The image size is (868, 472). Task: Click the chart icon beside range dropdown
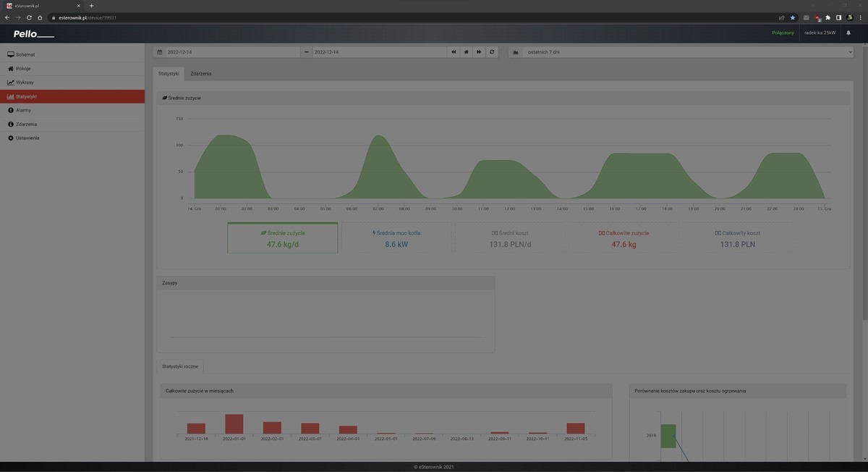[x=516, y=52]
